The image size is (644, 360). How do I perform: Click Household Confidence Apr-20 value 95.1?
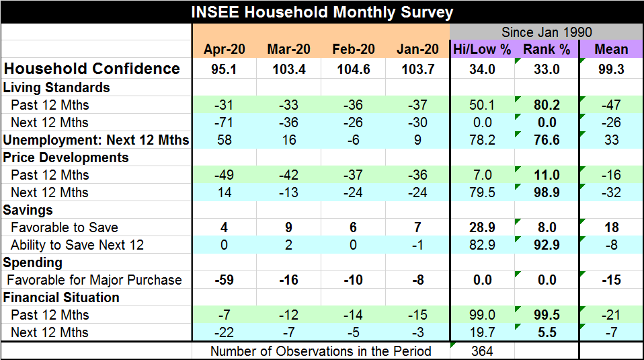(225, 69)
